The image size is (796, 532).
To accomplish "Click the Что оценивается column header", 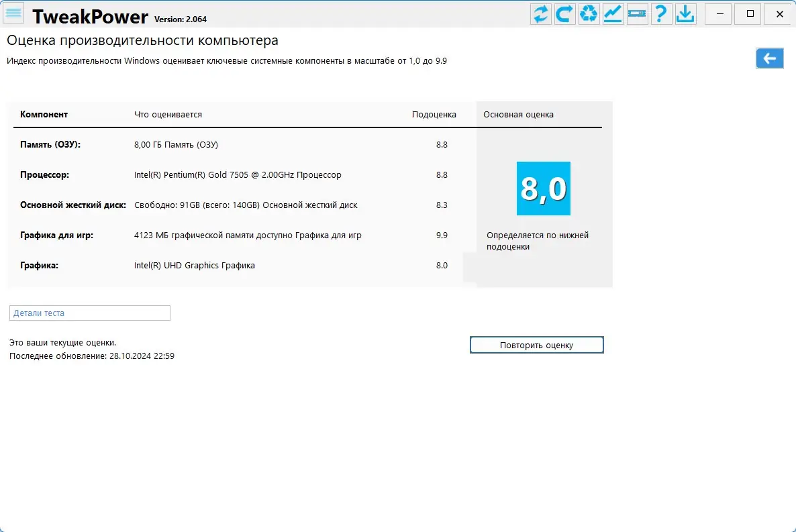I will (x=168, y=115).
